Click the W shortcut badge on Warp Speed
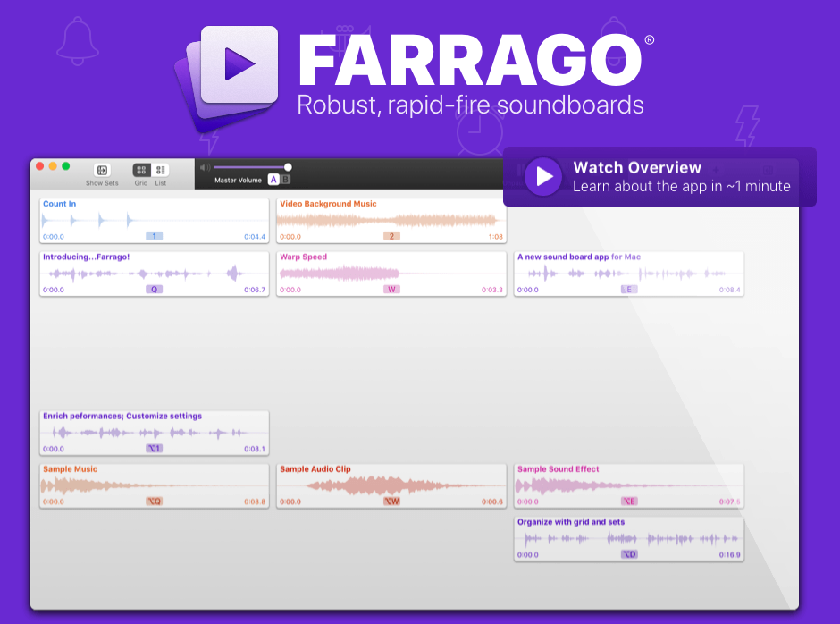The image size is (840, 624). pyautogui.click(x=391, y=290)
